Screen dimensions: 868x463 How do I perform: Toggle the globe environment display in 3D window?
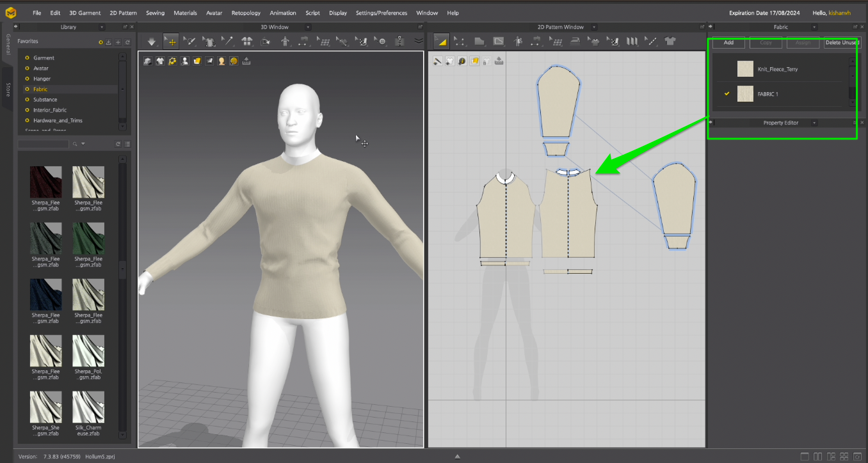point(234,61)
